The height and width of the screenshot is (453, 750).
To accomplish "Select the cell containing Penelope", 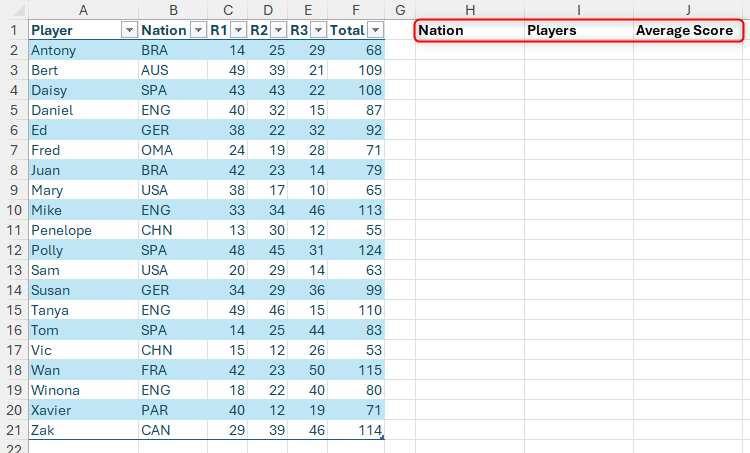I will (x=82, y=230).
